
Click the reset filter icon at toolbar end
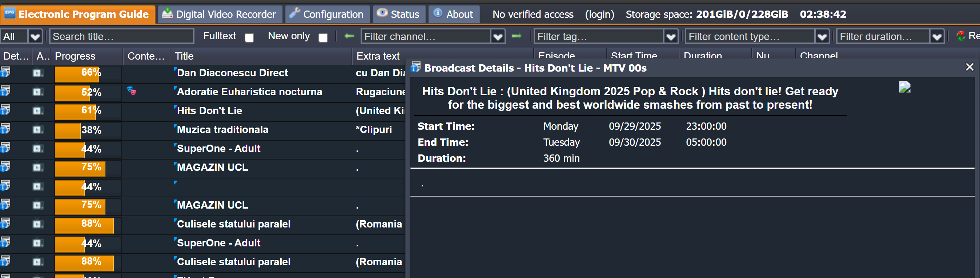[x=961, y=36]
